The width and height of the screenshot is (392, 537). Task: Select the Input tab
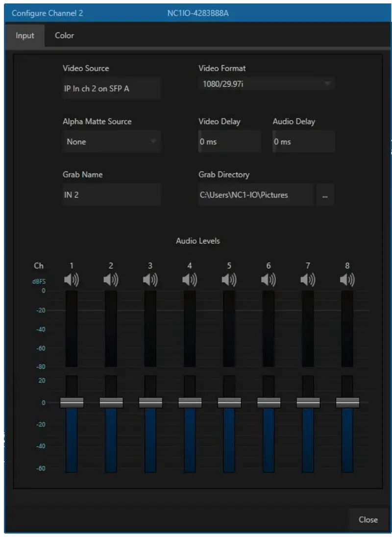[x=25, y=35]
